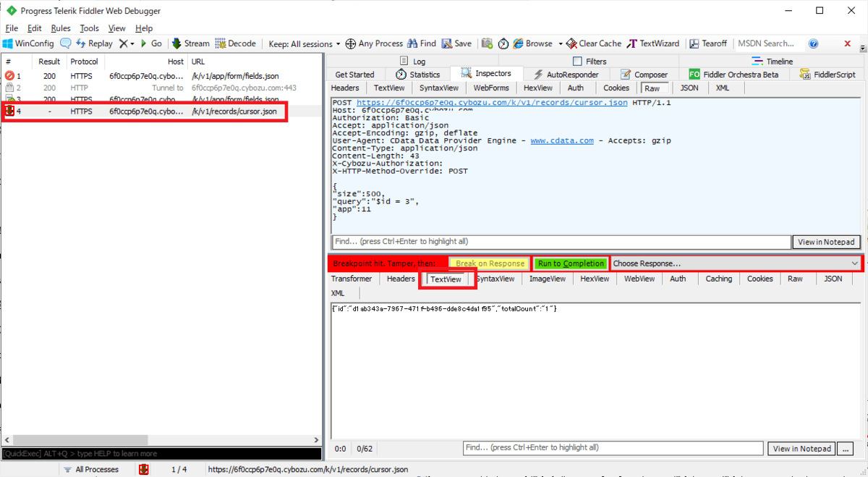Replay the selected session
This screenshot has height=477, width=868.
click(x=94, y=43)
